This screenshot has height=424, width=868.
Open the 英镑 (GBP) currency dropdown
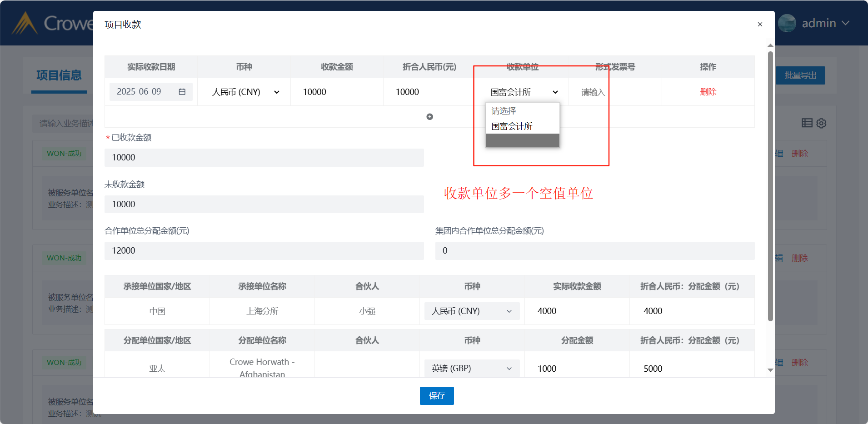point(472,369)
